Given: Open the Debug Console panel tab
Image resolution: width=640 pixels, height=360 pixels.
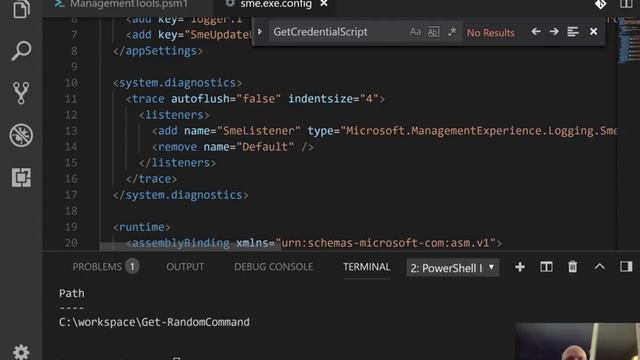Looking at the screenshot, I should tap(273, 267).
